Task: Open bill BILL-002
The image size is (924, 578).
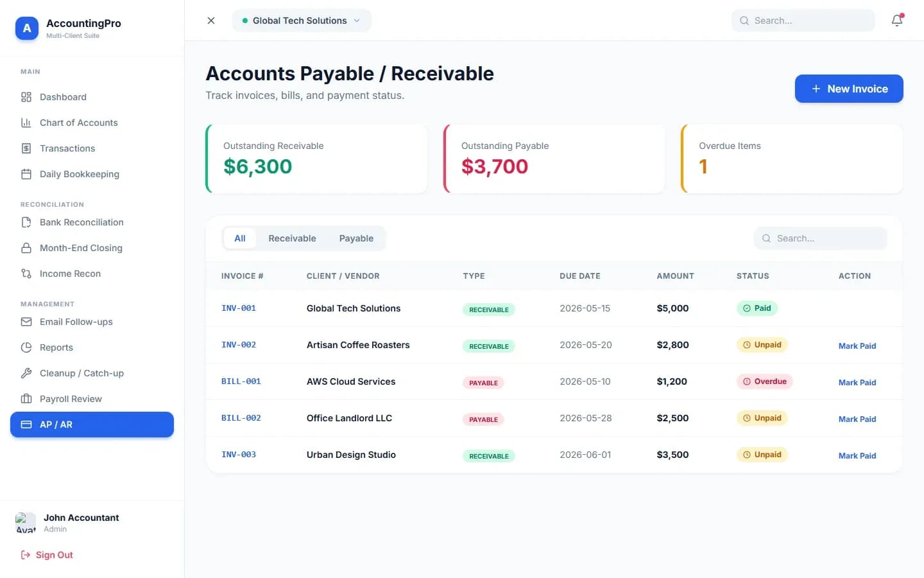Action: [241, 418]
